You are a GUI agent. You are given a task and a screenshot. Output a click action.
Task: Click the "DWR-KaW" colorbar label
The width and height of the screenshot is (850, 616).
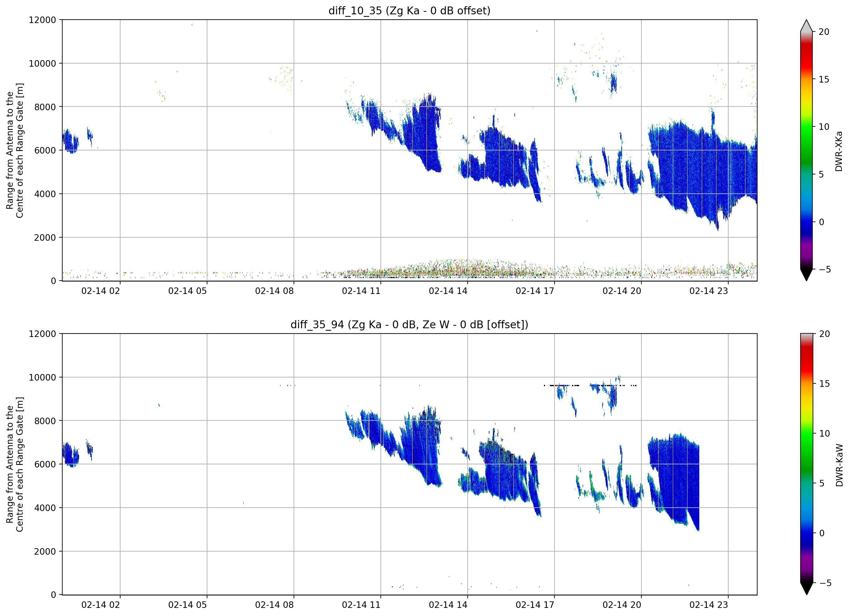[839, 465]
